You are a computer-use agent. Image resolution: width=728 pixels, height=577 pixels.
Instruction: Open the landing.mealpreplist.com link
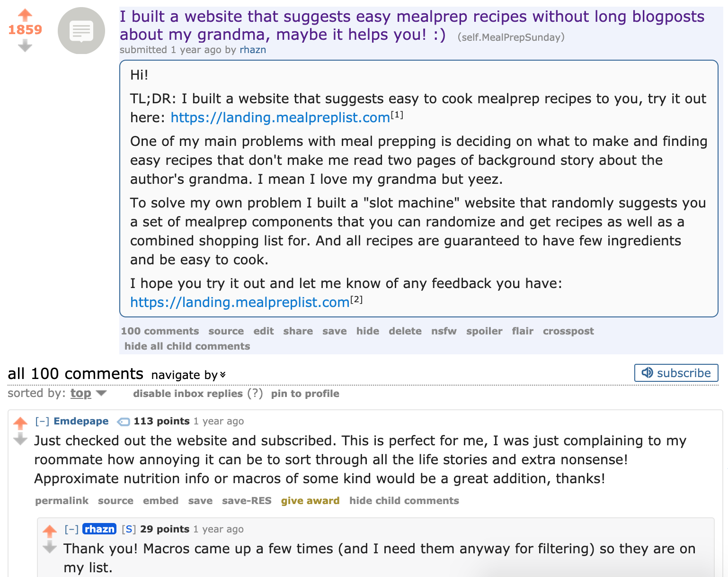(x=279, y=117)
